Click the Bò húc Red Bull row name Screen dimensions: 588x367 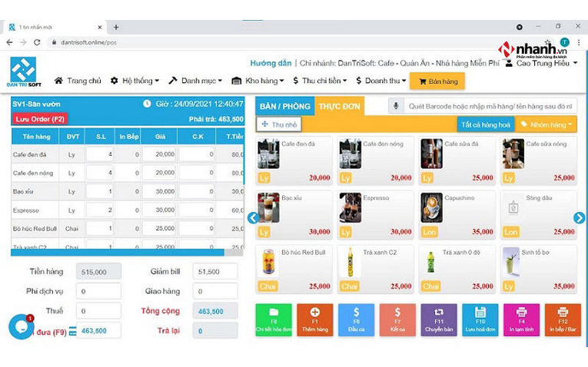point(35,229)
